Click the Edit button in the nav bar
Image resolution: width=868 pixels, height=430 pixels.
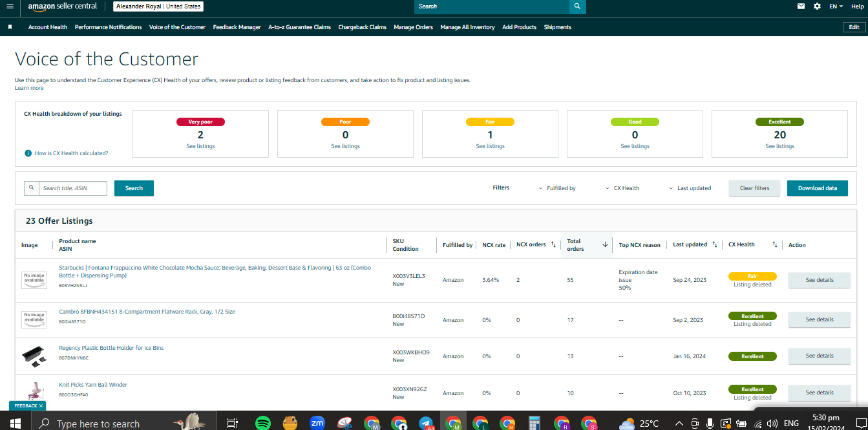coord(854,27)
